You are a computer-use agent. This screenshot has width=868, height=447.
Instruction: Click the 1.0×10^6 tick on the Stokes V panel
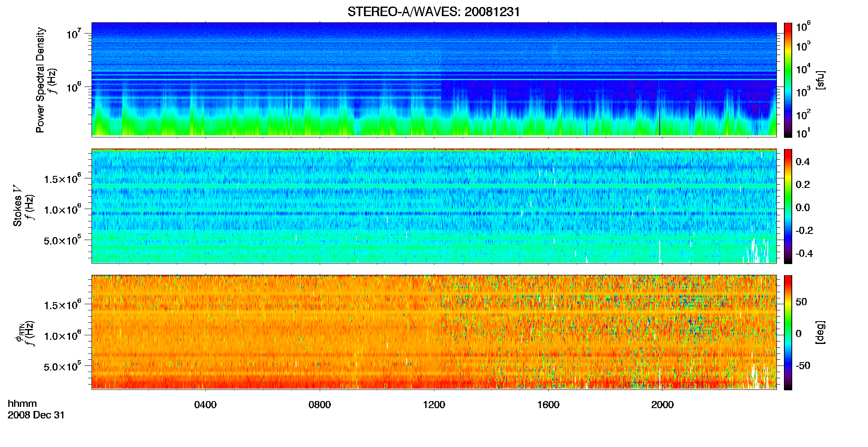62,209
